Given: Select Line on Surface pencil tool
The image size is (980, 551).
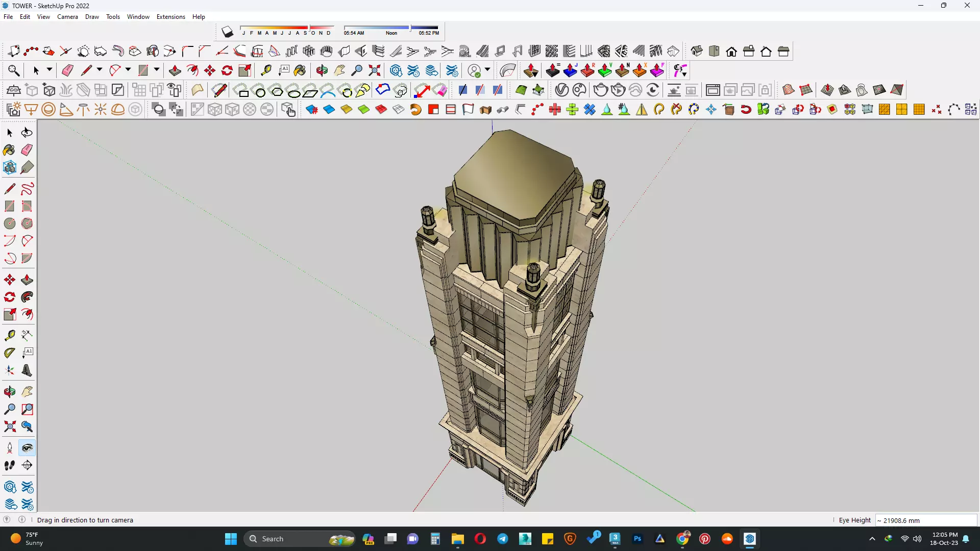Looking at the screenshot, I should click(x=220, y=90).
